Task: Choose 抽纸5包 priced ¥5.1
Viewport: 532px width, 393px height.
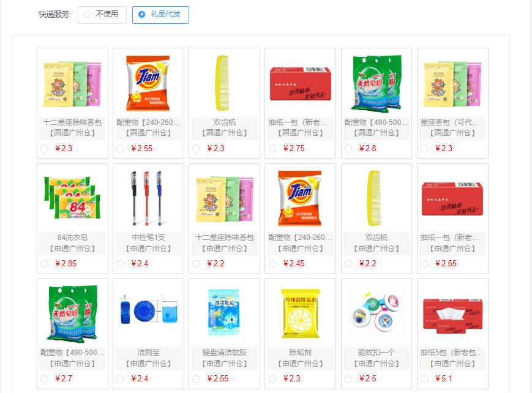Action: [x=424, y=379]
